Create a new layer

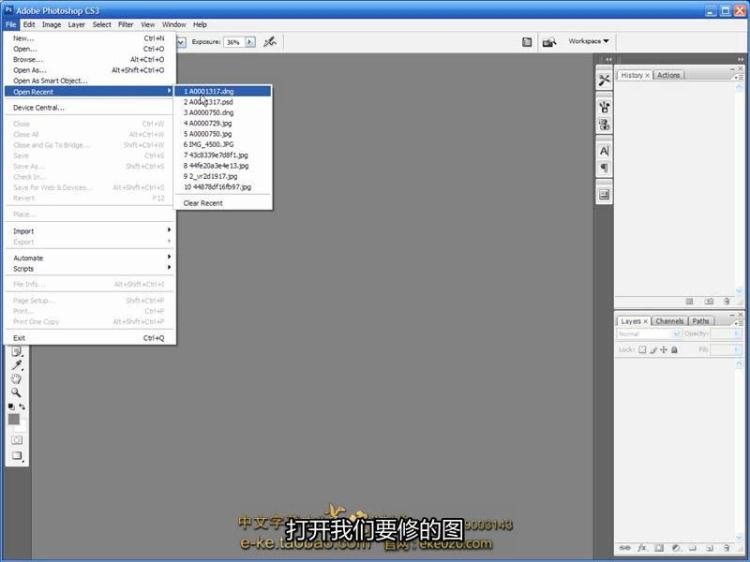click(709, 548)
